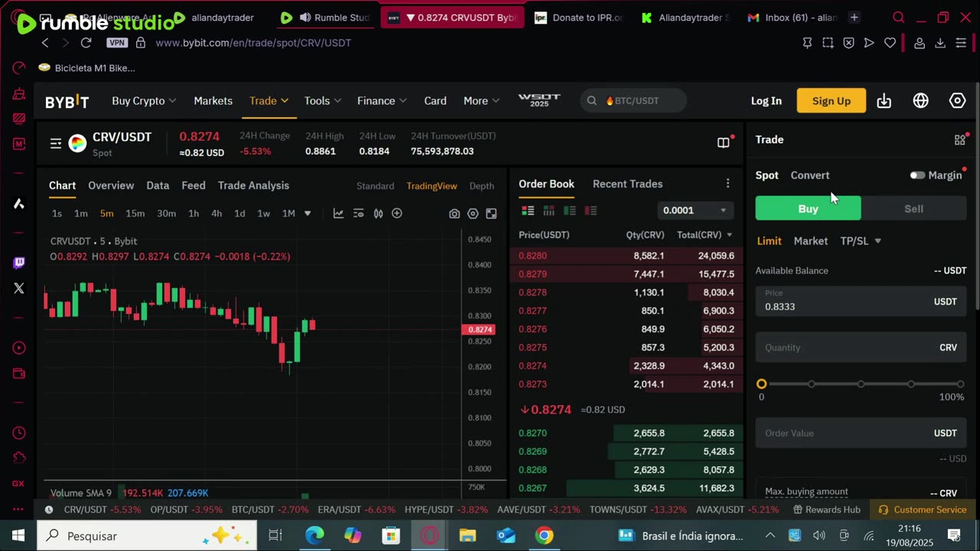This screenshot has height=551, width=980.
Task: Show buy-orders-only order book view
Action: coord(569,210)
